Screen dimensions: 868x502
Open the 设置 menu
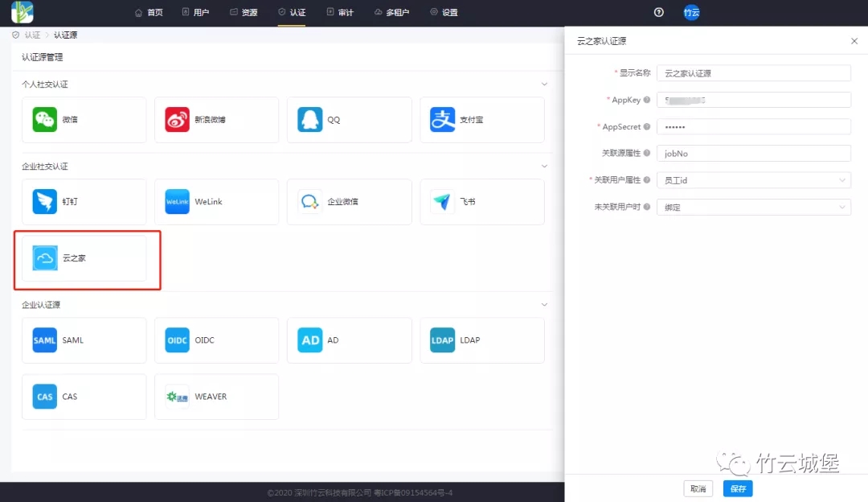coord(444,12)
